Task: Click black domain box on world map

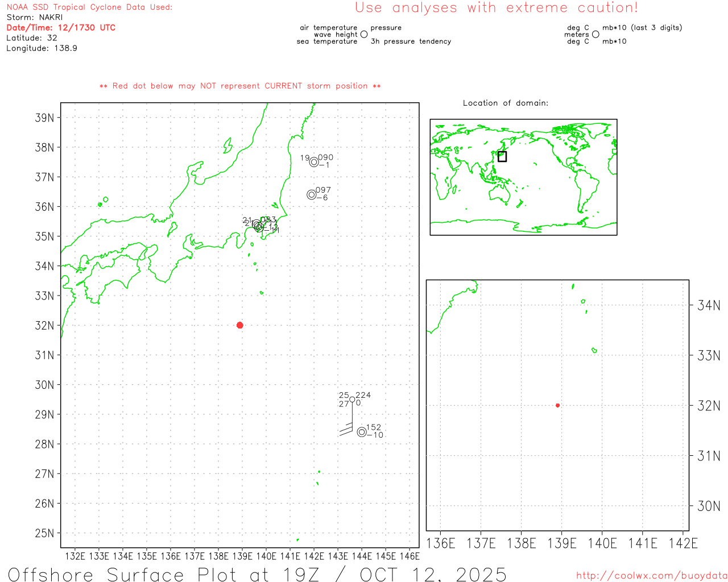Action: pos(502,156)
